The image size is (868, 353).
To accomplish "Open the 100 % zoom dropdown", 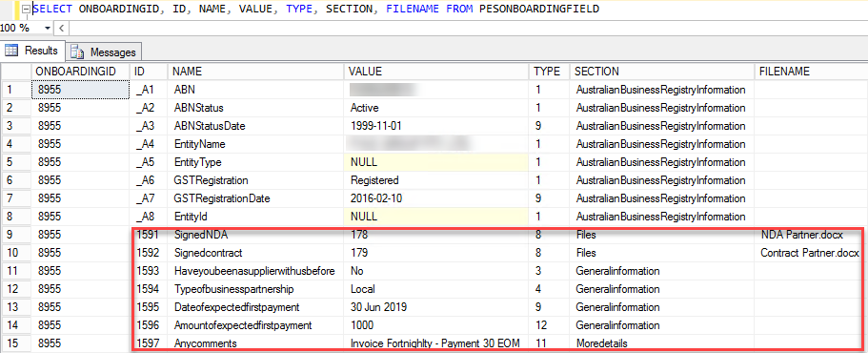I will [x=47, y=29].
